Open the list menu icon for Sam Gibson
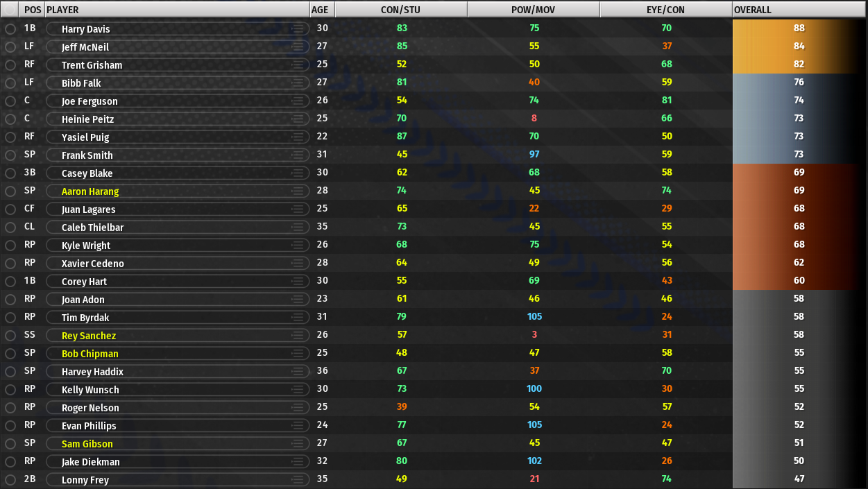The height and width of the screenshot is (489, 868). (x=298, y=443)
